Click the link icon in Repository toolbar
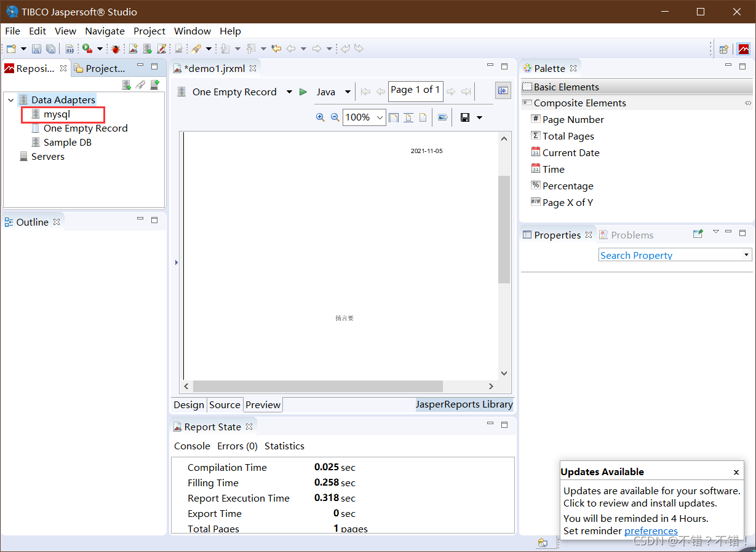The image size is (756, 552). tap(140, 85)
